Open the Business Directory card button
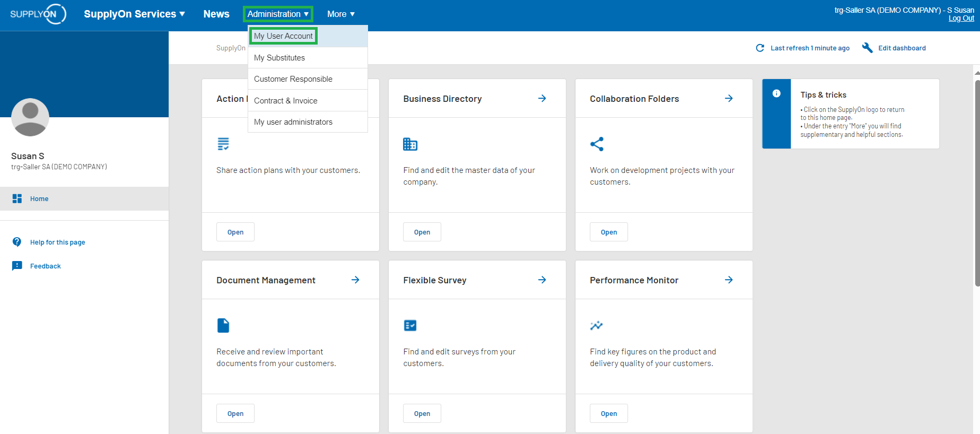 [422, 232]
